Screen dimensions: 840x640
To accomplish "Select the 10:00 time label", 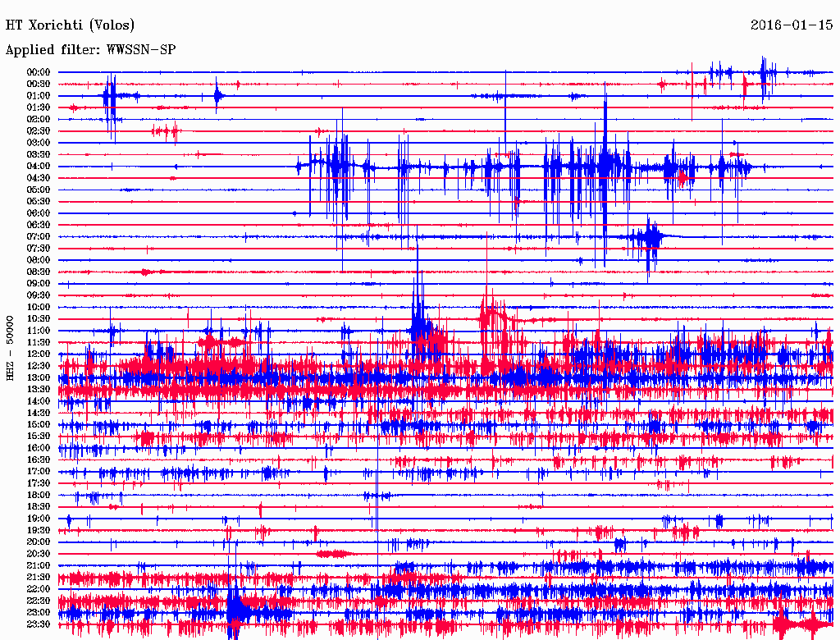I will click(39, 307).
